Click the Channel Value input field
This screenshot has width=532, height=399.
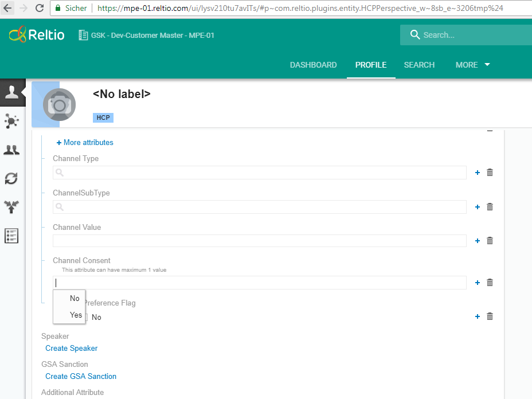point(260,241)
